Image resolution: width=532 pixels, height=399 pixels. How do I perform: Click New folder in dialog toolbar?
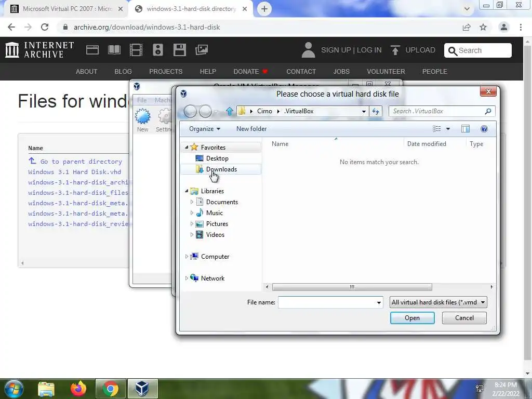(x=251, y=129)
